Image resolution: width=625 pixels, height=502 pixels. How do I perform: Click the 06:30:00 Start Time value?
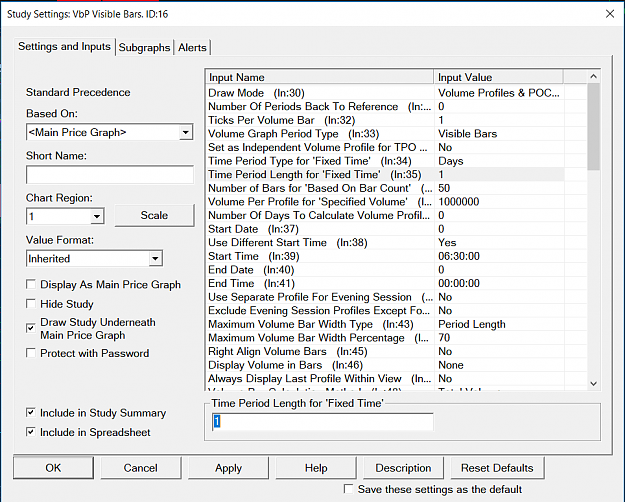[x=459, y=256]
